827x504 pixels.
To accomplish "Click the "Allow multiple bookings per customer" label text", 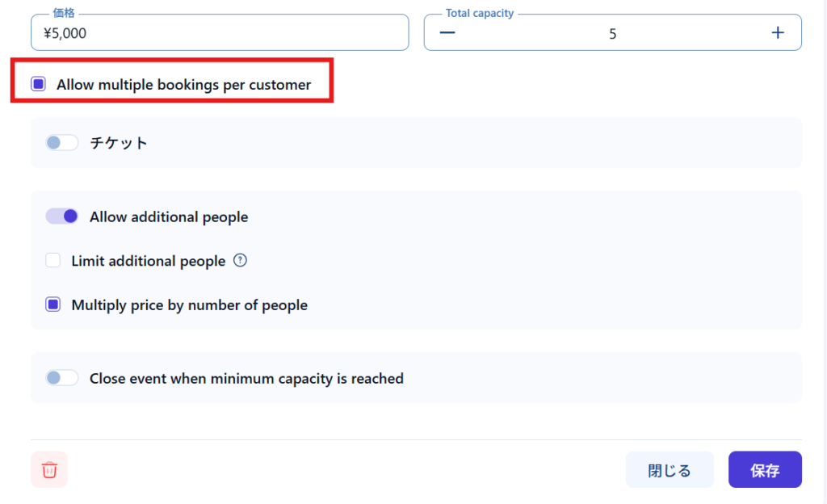I will point(183,85).
